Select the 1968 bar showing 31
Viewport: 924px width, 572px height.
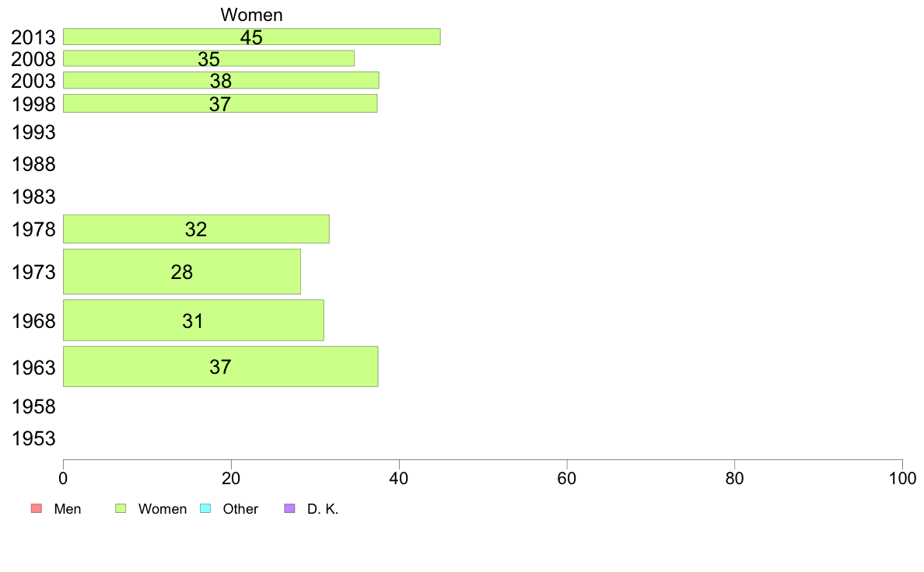coord(193,320)
